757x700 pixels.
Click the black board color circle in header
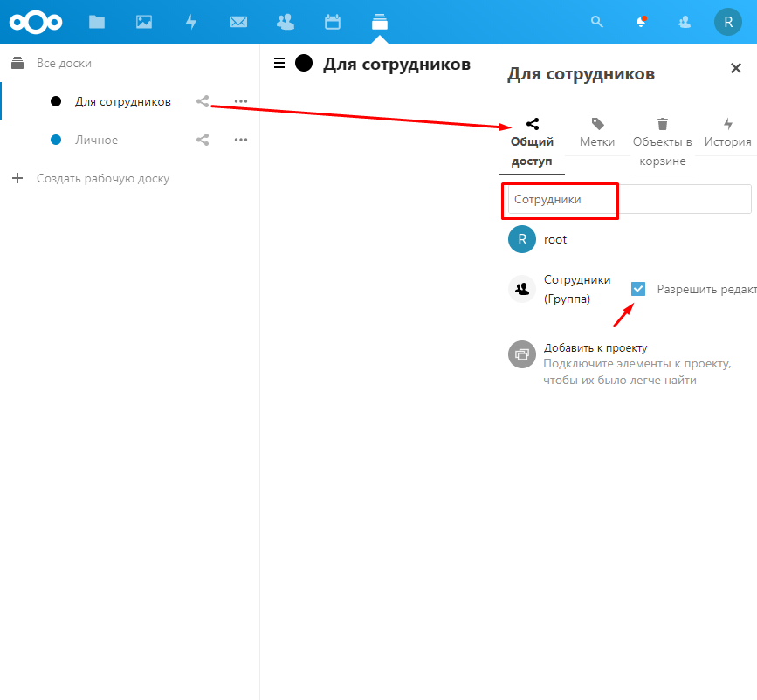[x=304, y=63]
